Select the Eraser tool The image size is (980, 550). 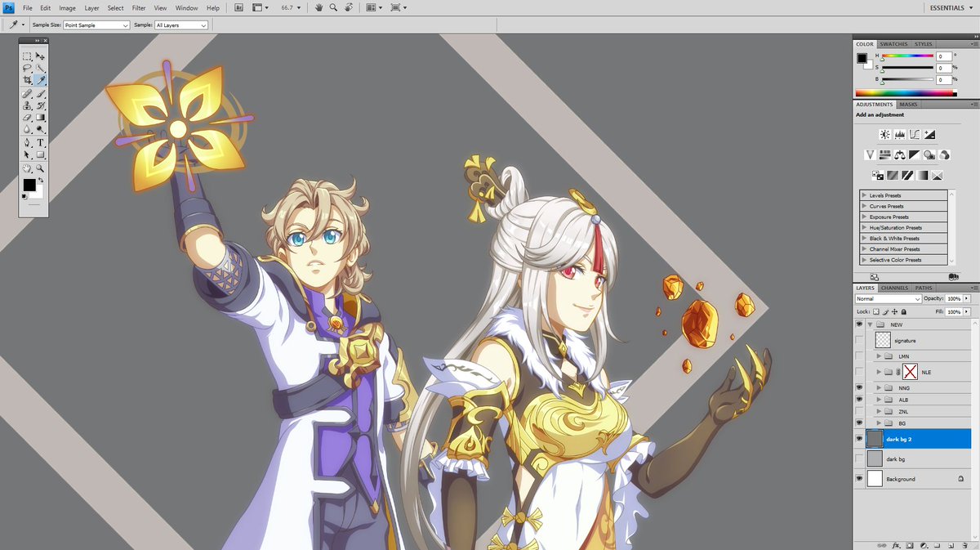point(27,118)
